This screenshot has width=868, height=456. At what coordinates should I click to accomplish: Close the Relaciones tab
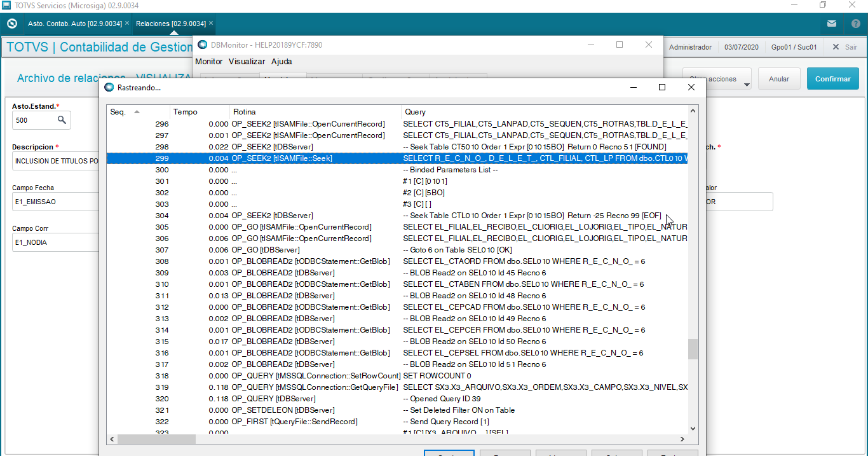[x=211, y=23]
